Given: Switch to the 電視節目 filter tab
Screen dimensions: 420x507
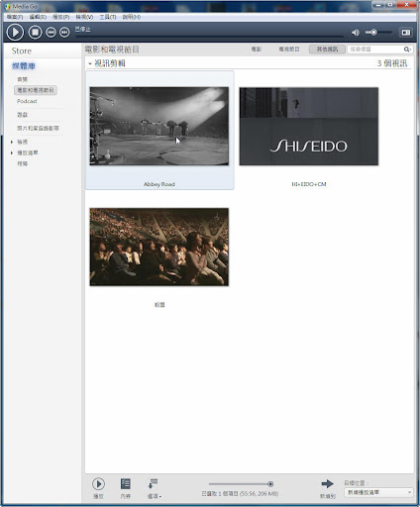Looking at the screenshot, I should 289,50.
